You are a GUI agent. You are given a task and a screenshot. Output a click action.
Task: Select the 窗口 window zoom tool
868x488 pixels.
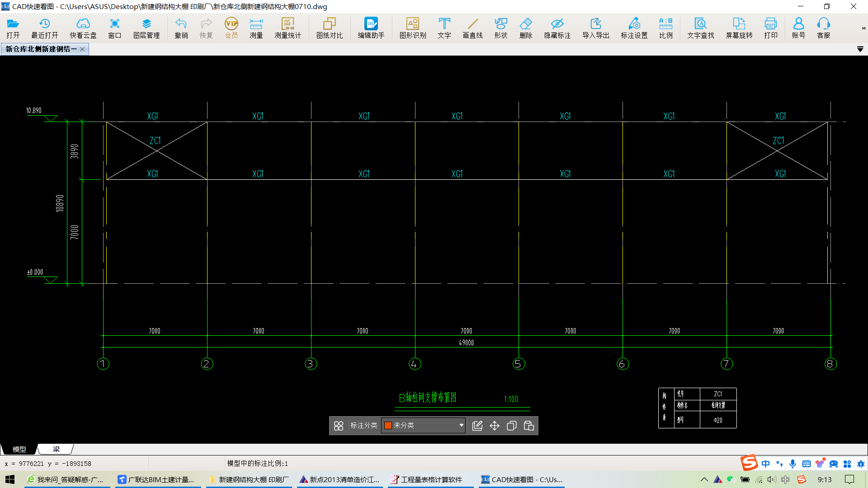click(x=114, y=28)
